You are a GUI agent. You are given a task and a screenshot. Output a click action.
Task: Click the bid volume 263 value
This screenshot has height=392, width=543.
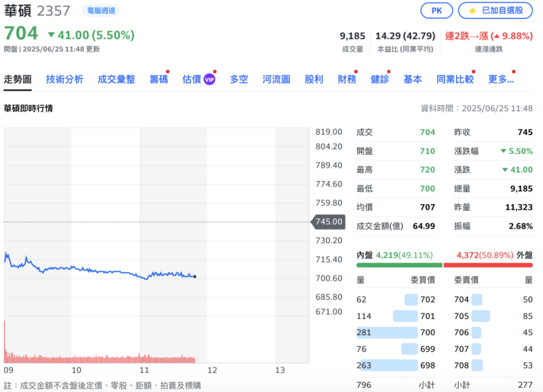pos(364,366)
